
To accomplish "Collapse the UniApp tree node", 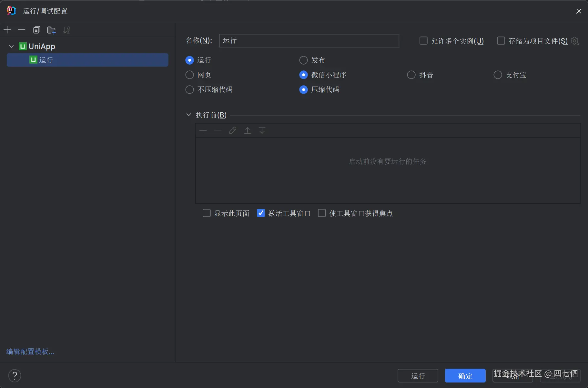I will pyautogui.click(x=11, y=46).
